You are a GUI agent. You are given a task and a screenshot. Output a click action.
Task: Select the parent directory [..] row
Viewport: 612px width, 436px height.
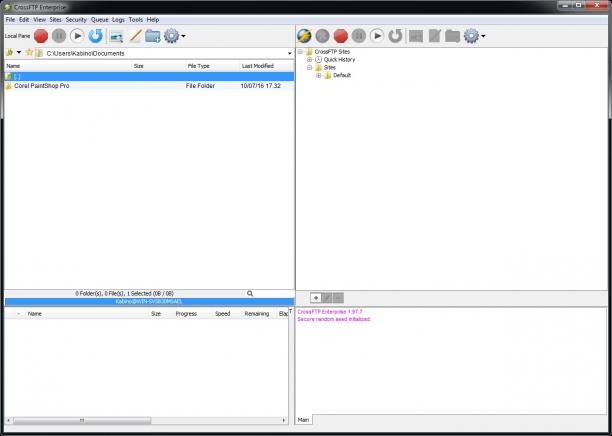(149, 77)
